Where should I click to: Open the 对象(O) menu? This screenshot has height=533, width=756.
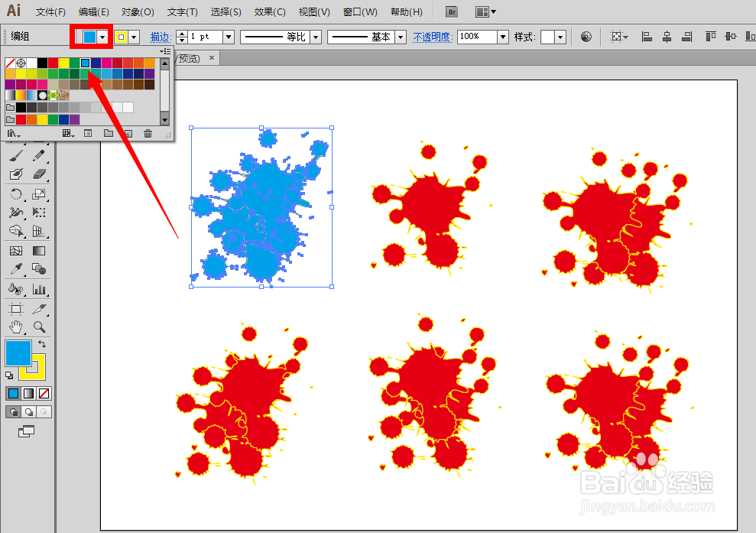[x=138, y=12]
